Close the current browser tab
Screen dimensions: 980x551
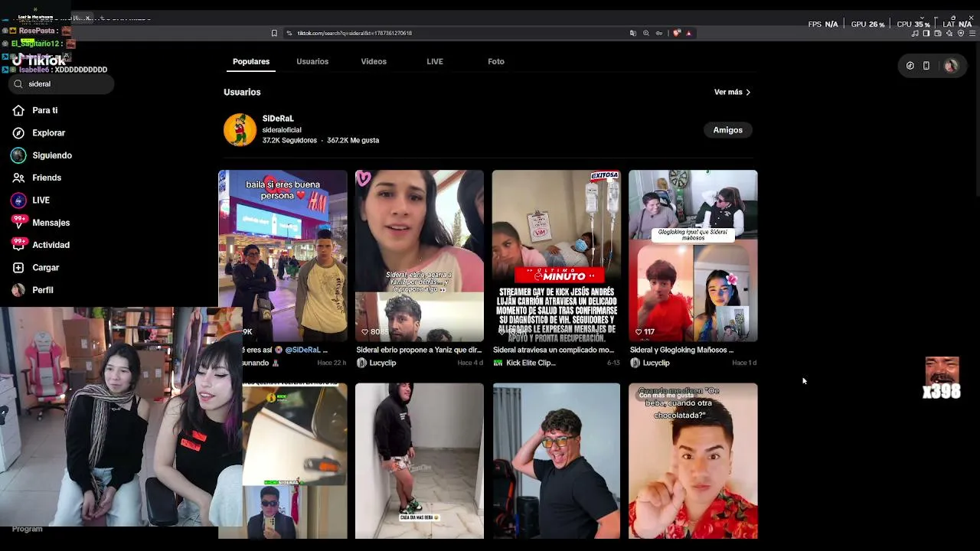point(88,17)
